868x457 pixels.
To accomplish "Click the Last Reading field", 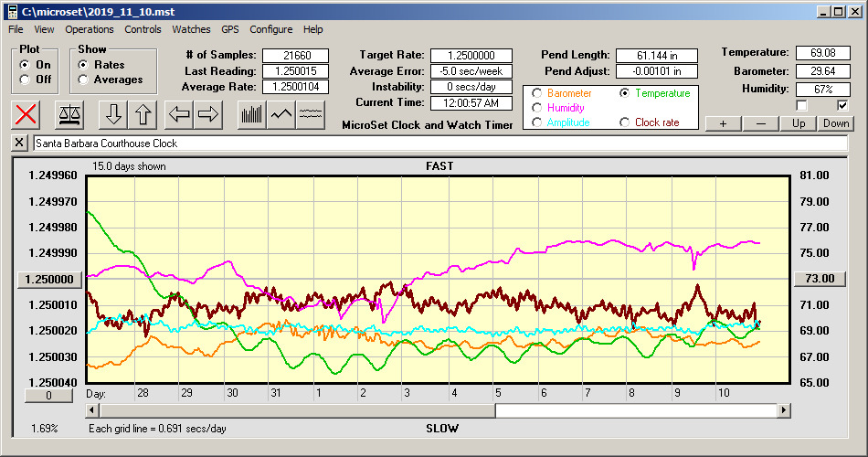I will [x=296, y=71].
